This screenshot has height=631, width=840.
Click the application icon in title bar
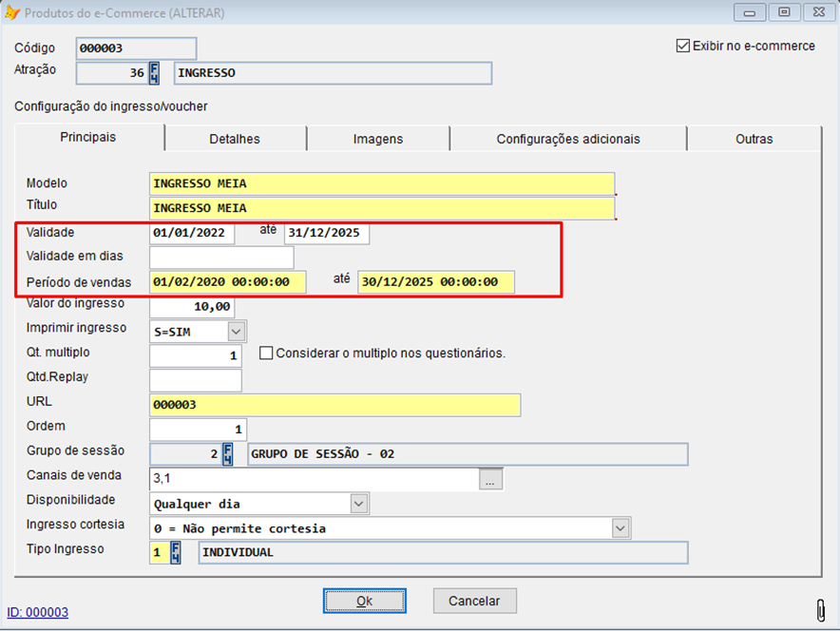coord(12,13)
